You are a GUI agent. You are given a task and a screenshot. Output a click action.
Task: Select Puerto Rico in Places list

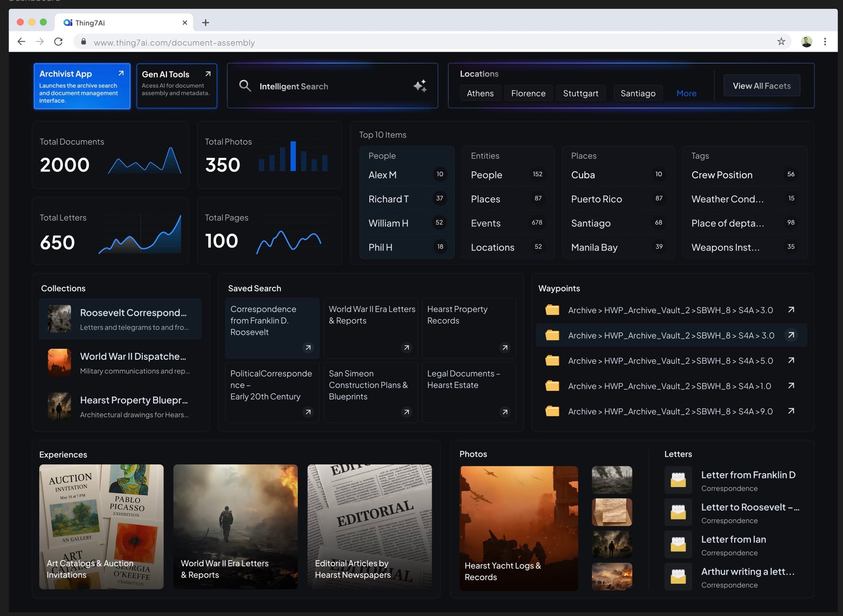(618, 199)
